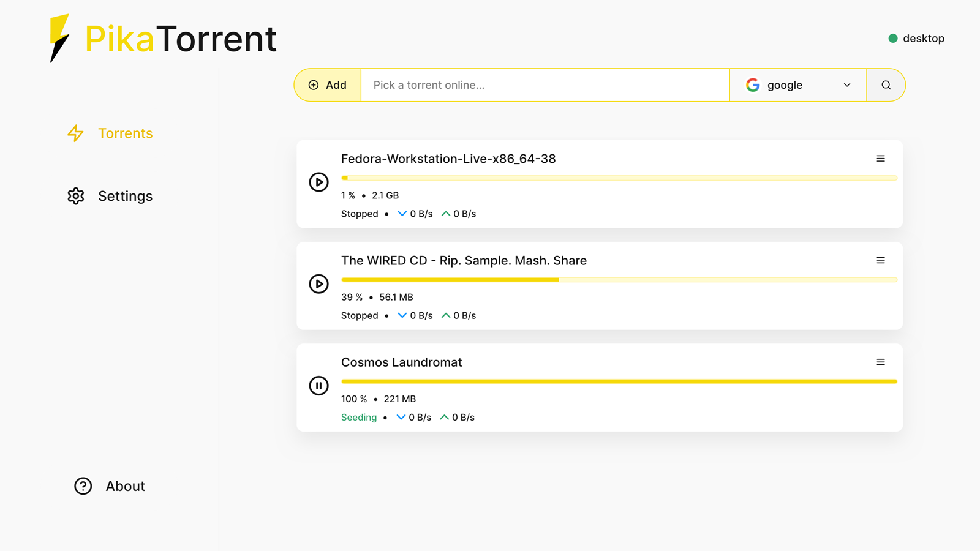Click the '2.1 GB' size text
The width and height of the screenshot is (980, 551).
pos(385,195)
